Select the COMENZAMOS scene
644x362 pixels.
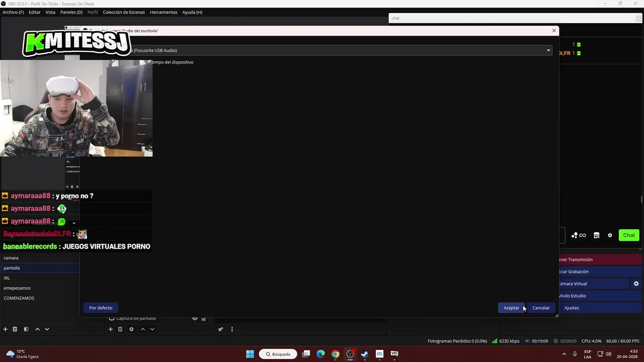(40, 298)
